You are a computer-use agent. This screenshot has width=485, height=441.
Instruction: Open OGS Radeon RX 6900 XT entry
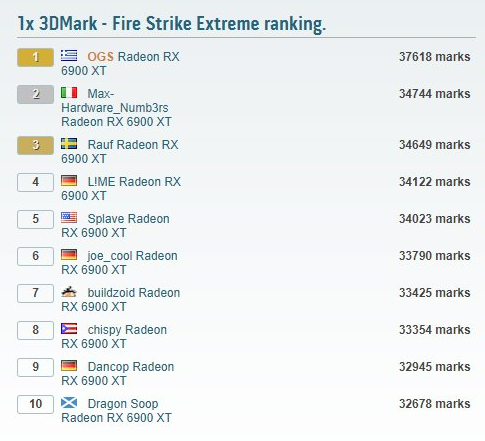click(120, 64)
